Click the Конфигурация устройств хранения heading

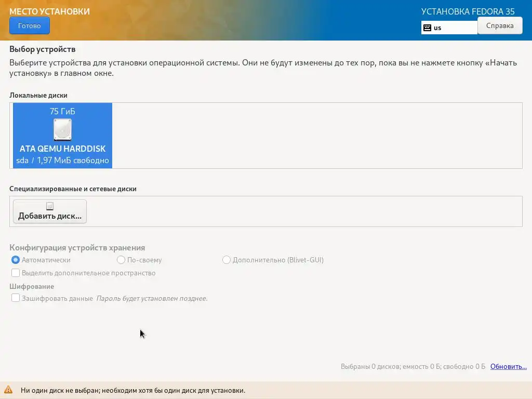click(x=77, y=248)
